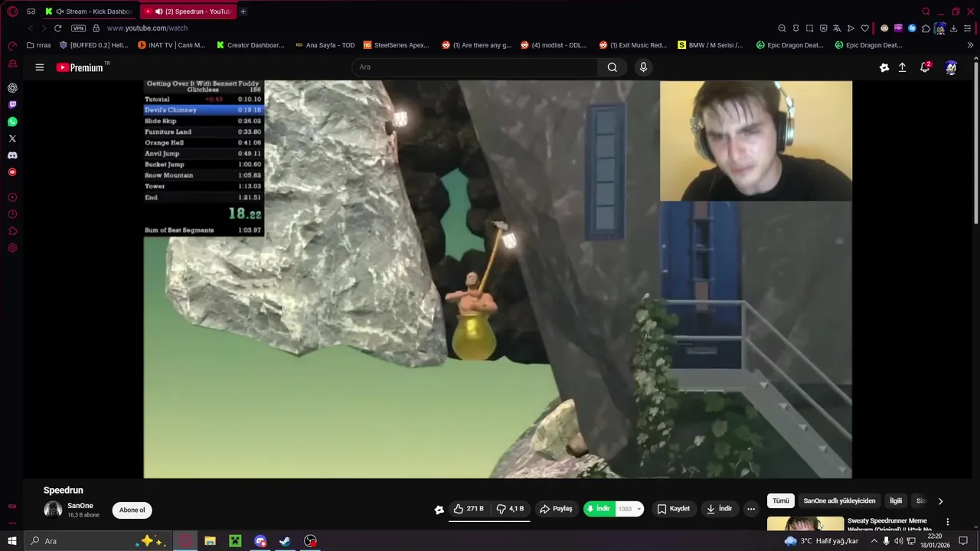The width and height of the screenshot is (980, 551).
Task: Open WhatsApp from the sidebar
Action: click(x=12, y=122)
